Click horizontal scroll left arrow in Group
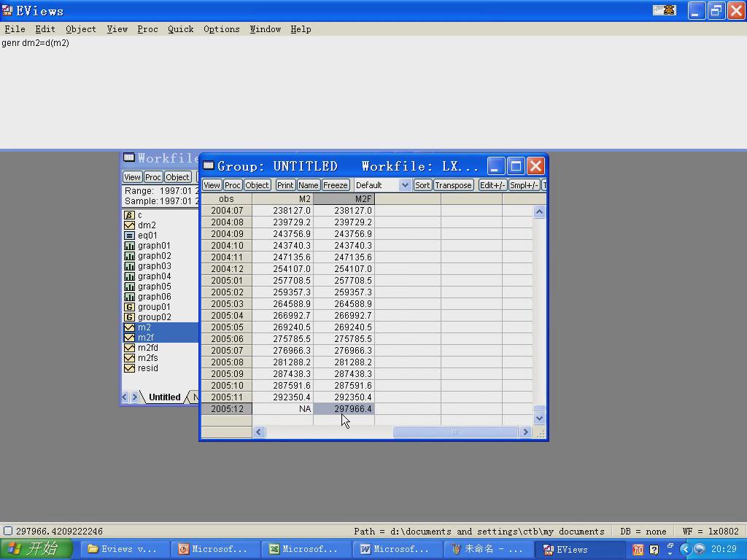The height and width of the screenshot is (560, 747). 259,432
